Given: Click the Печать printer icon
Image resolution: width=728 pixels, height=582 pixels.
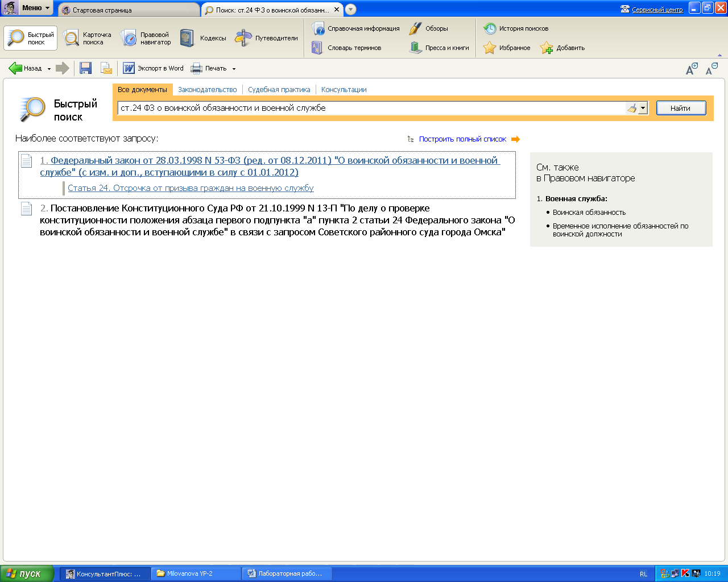Looking at the screenshot, I should pos(196,68).
